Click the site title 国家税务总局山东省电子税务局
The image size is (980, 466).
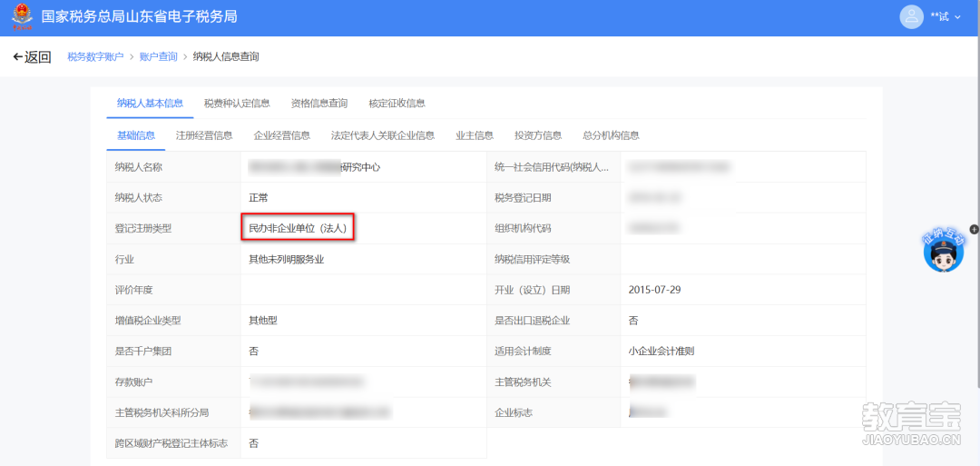pyautogui.click(x=139, y=17)
